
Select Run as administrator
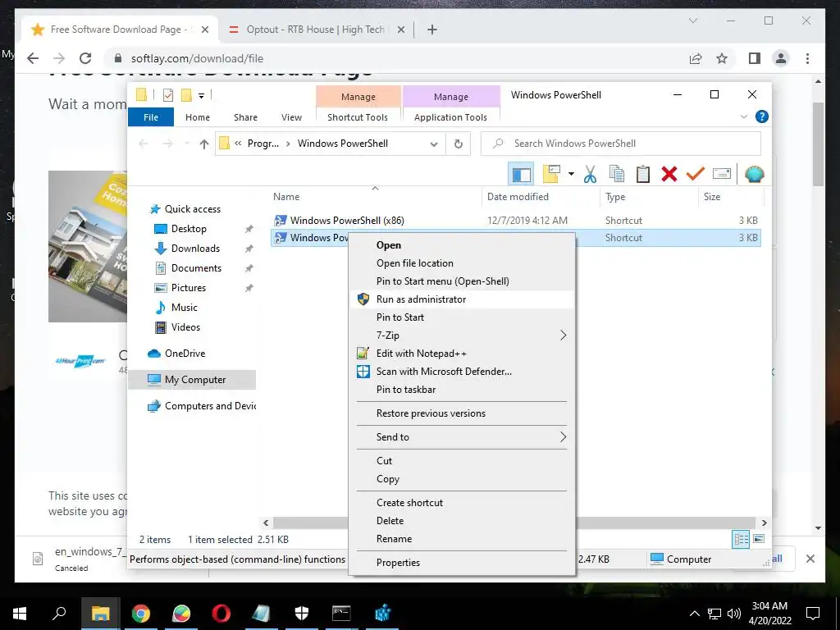(463, 299)
